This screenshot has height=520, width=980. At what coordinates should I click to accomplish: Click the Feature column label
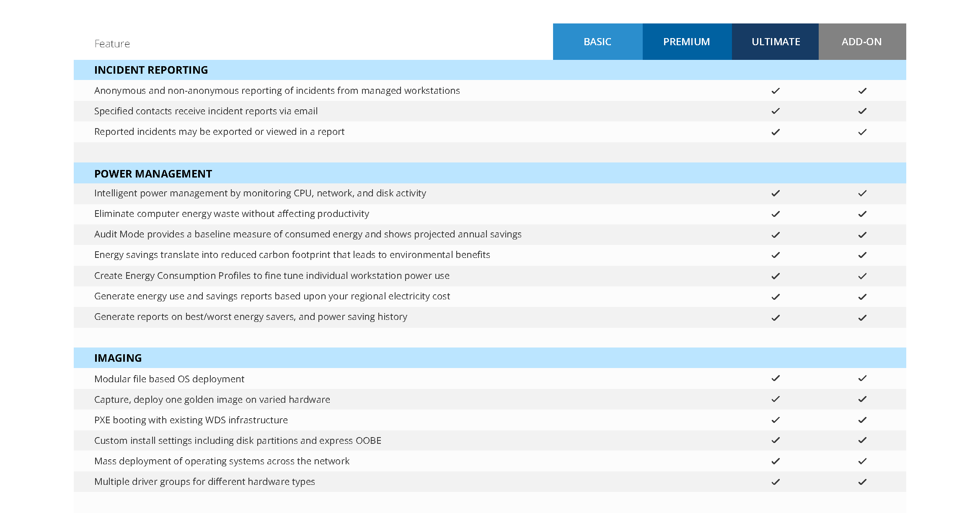coord(112,44)
